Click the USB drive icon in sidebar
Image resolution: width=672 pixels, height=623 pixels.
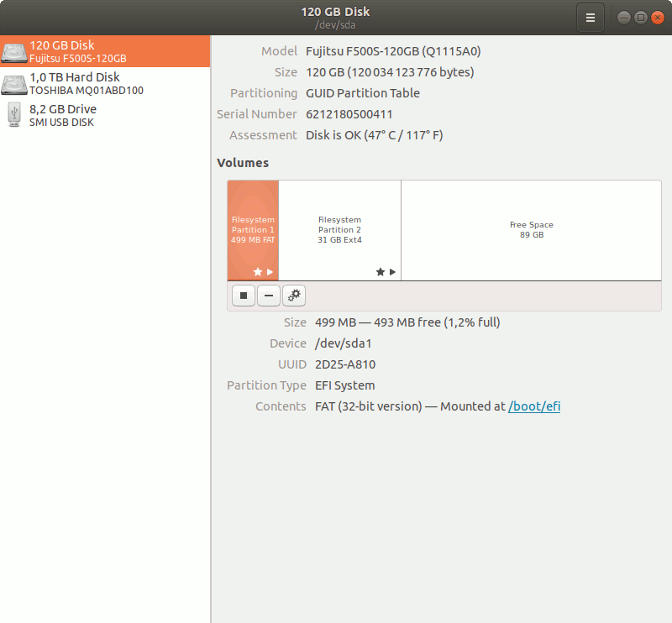click(13, 115)
